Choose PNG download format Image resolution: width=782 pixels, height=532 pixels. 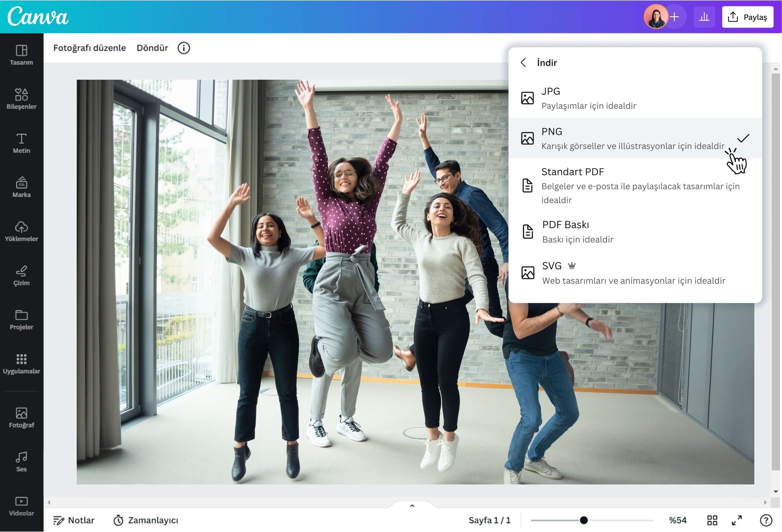click(635, 138)
